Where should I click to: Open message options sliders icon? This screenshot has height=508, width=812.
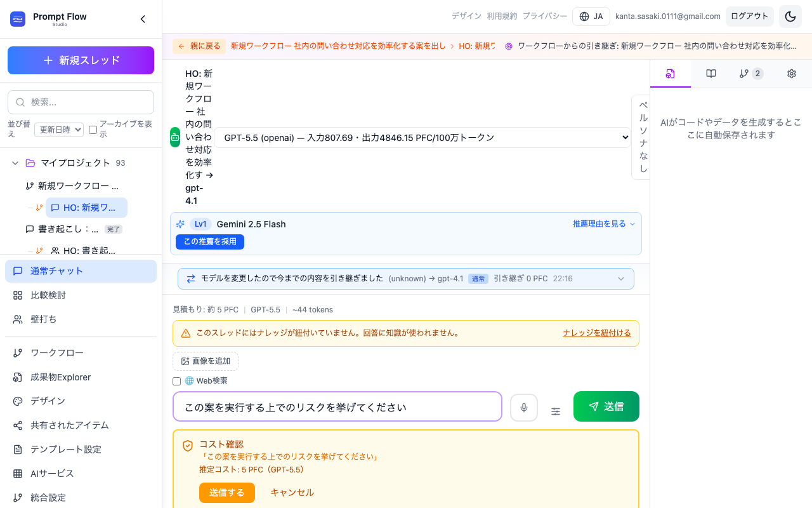tap(556, 411)
